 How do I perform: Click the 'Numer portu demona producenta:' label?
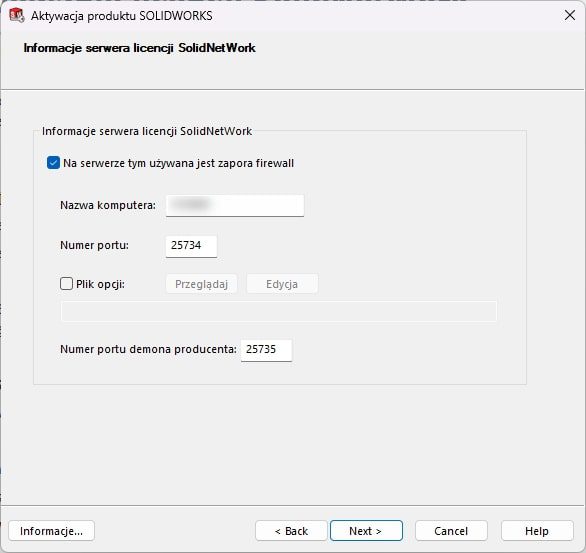click(x=148, y=349)
